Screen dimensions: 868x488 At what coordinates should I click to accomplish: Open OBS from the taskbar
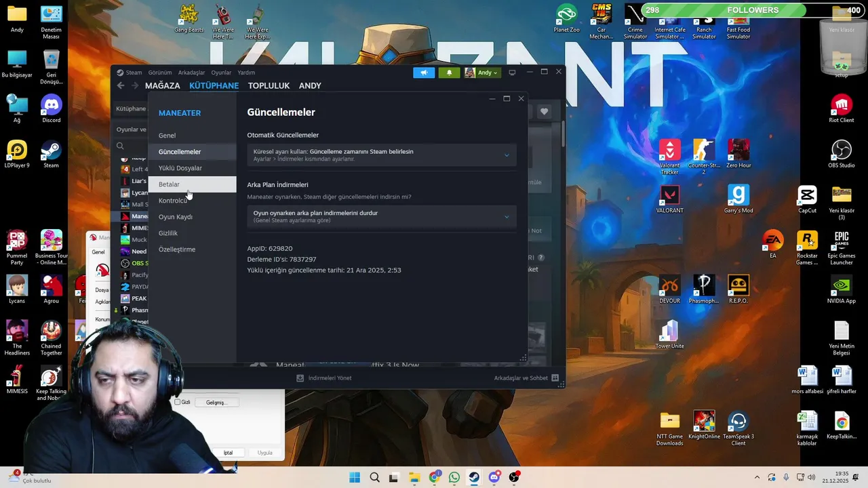[514, 478]
